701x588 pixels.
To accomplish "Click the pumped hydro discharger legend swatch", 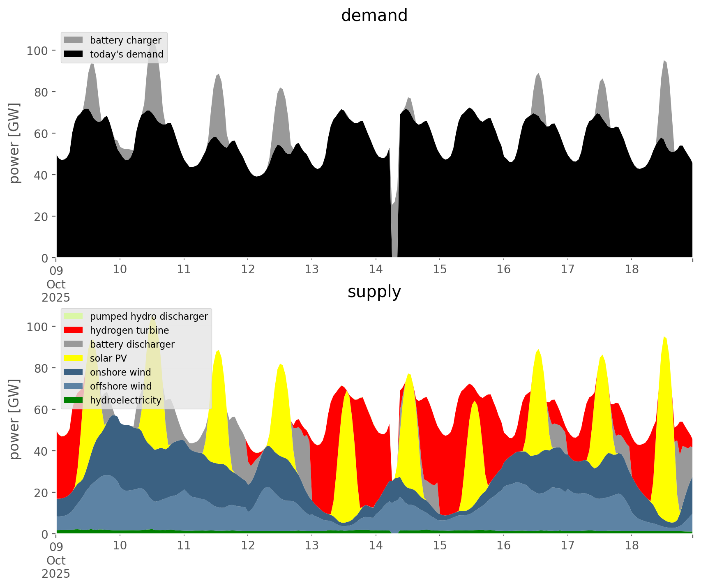I will tap(74, 316).
